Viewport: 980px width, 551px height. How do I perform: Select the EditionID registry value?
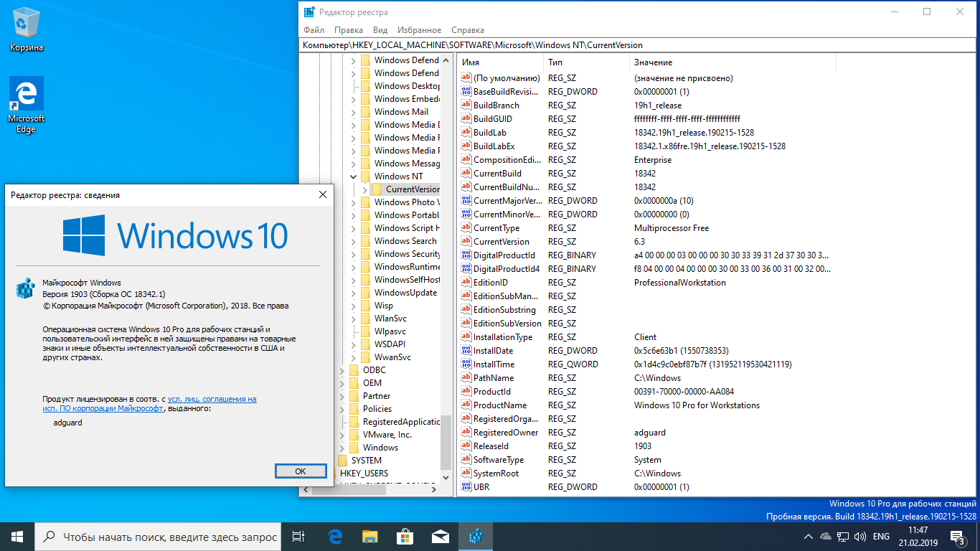pos(490,283)
